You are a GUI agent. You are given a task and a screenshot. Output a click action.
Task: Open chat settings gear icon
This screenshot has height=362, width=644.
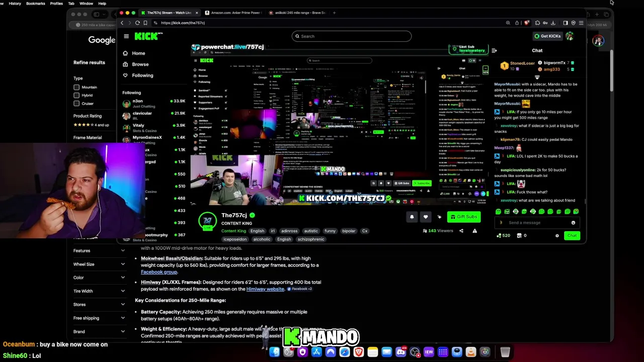pos(557,236)
